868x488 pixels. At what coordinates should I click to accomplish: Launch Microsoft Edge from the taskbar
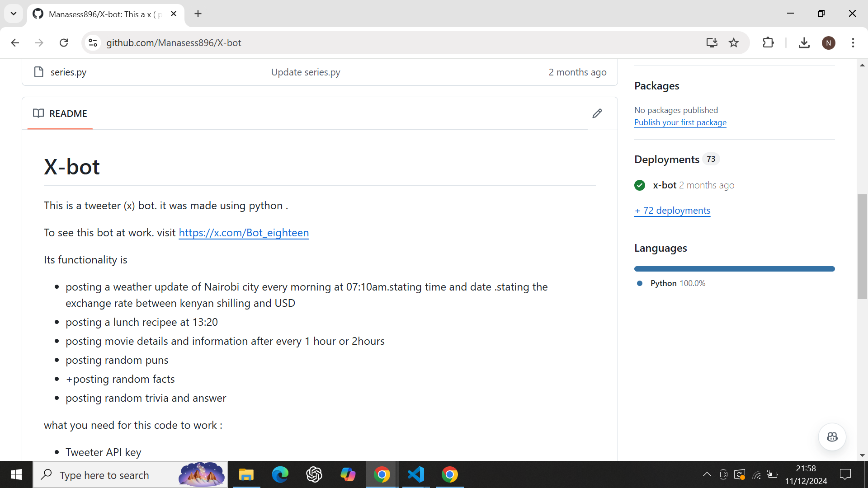[x=280, y=474]
